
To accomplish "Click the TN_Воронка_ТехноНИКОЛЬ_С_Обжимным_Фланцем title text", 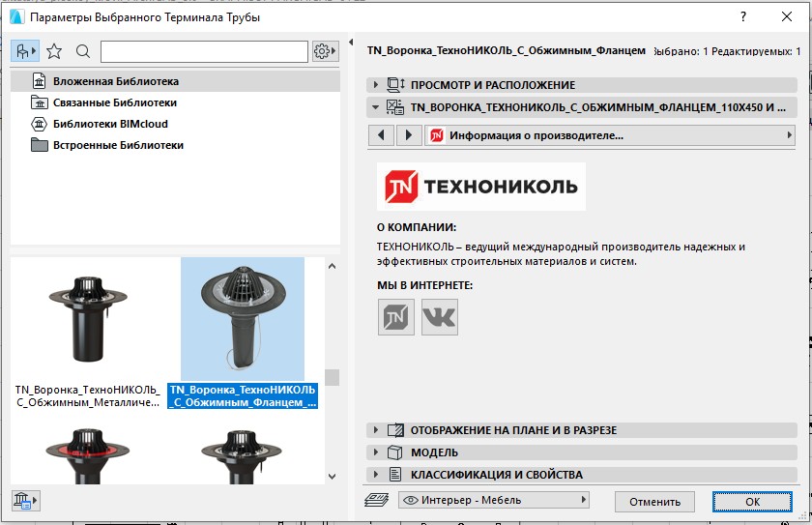I will click(x=507, y=50).
